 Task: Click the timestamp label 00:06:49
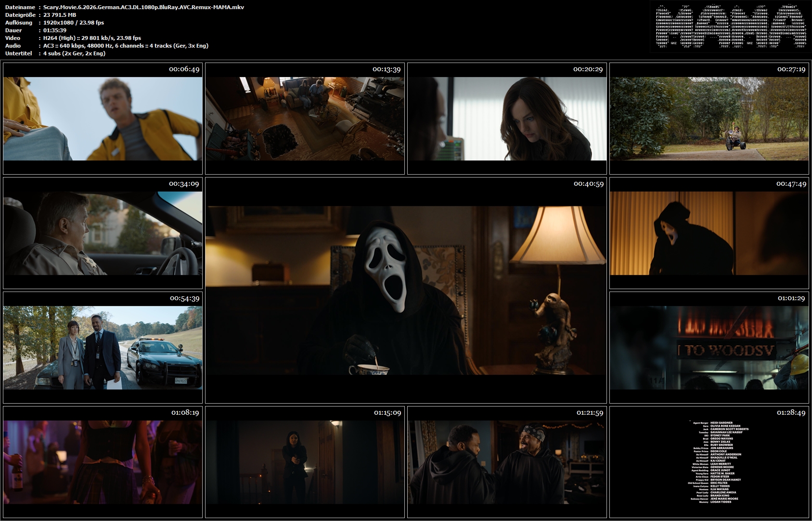click(184, 69)
